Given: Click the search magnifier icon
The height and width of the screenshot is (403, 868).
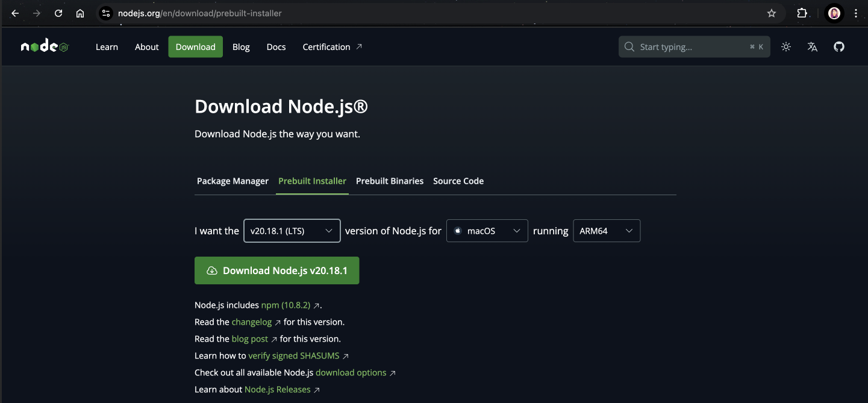Looking at the screenshot, I should [629, 47].
